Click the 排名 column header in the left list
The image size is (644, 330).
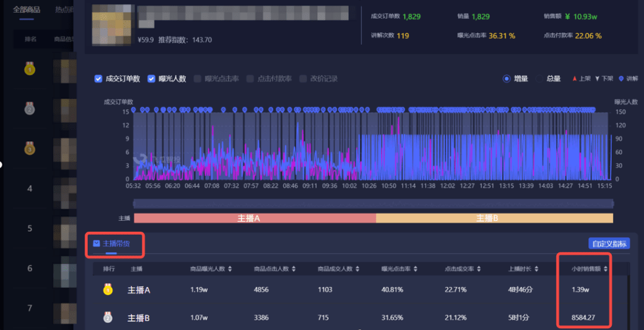[x=31, y=39]
